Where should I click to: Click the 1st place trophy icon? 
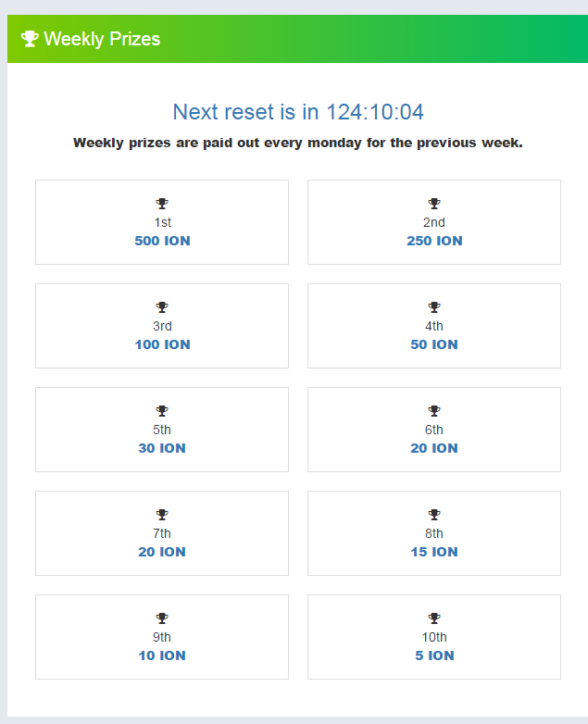[162, 204]
